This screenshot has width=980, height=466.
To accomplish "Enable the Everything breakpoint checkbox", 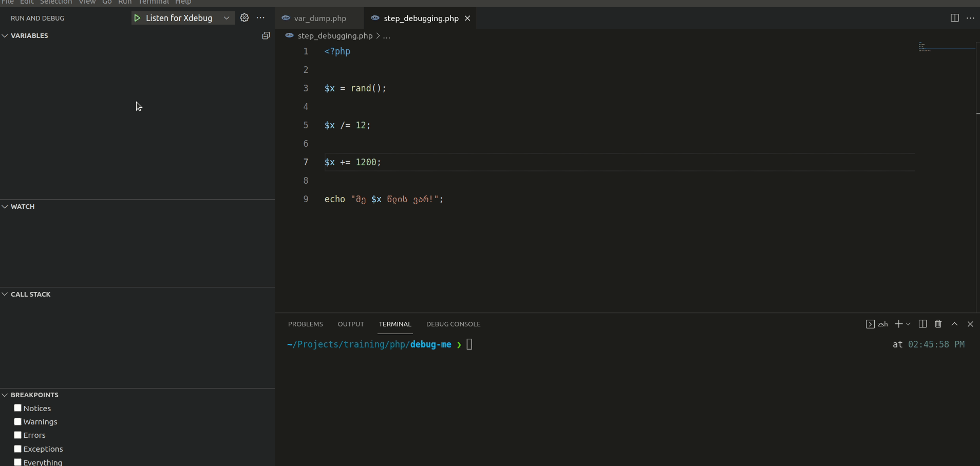I will click(17, 462).
